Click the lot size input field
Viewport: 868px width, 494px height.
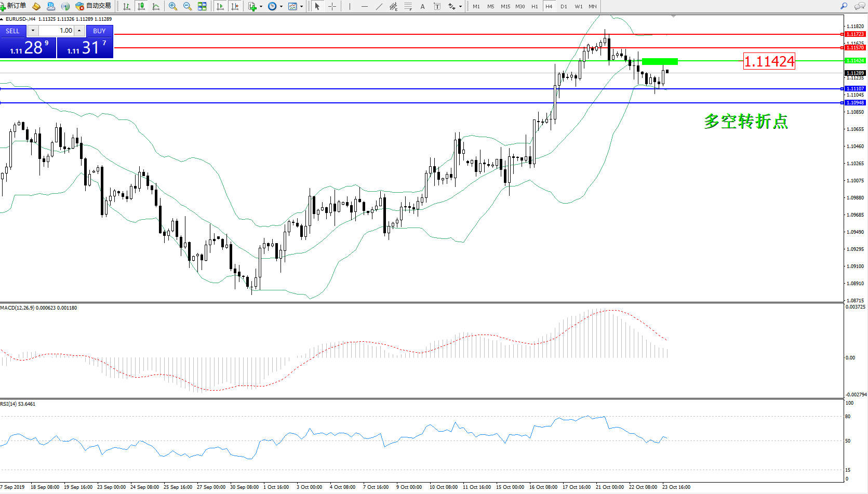coord(57,31)
